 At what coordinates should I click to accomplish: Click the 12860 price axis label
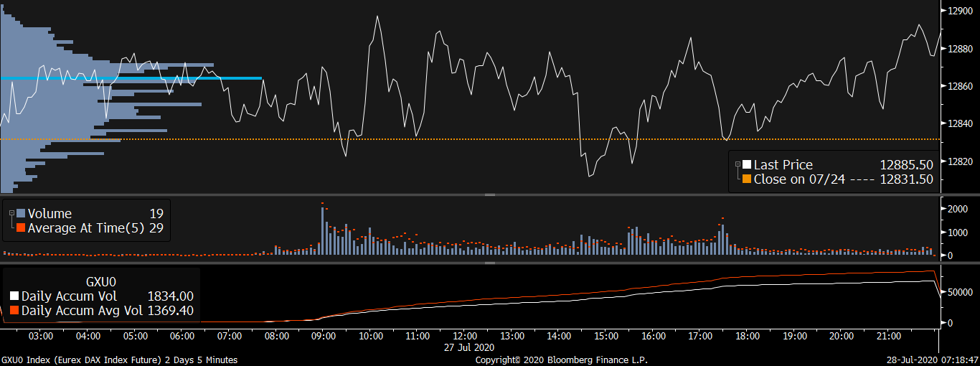tap(961, 86)
